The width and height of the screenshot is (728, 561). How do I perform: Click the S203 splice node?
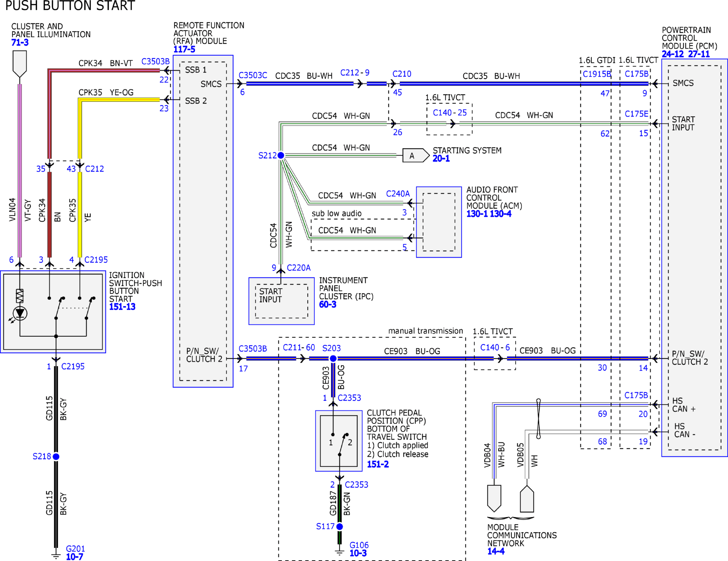(333, 358)
